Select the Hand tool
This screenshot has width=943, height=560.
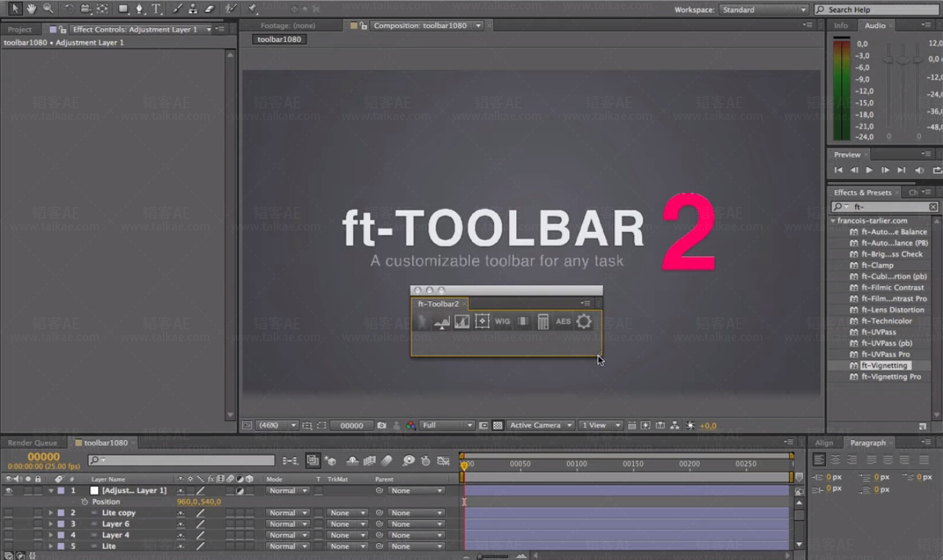pos(32,9)
